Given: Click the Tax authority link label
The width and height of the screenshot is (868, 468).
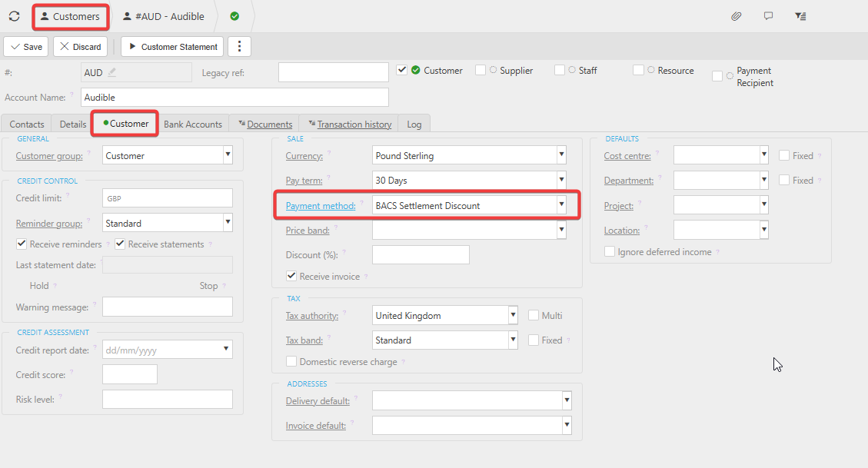Looking at the screenshot, I should point(311,316).
